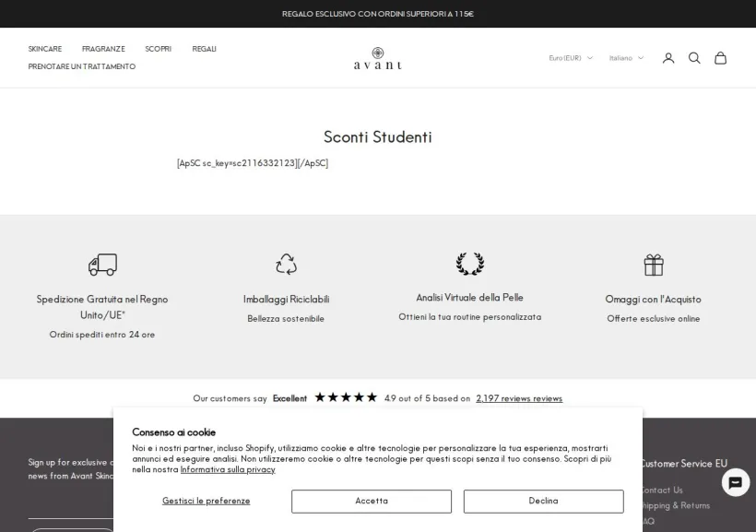Click the Avant logo
The width and height of the screenshot is (756, 532).
377,58
